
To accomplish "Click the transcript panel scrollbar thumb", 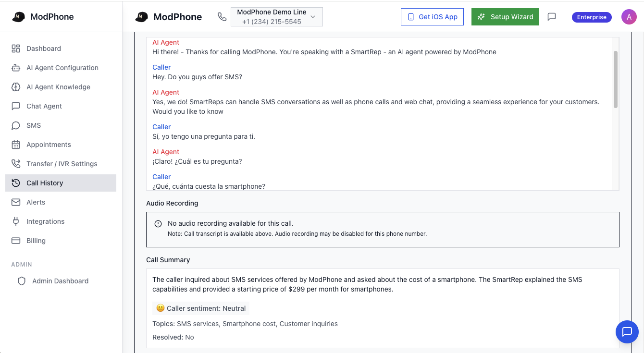I will 616,79.
